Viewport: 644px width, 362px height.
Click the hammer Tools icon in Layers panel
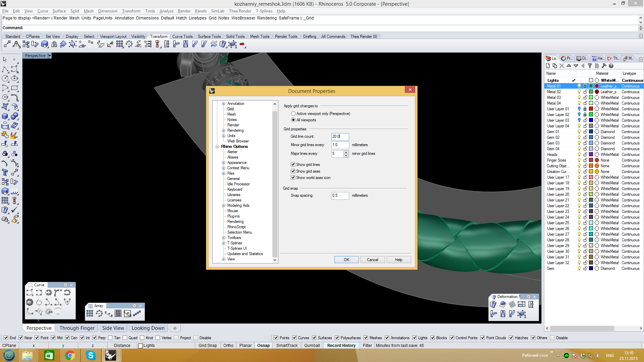604,66
